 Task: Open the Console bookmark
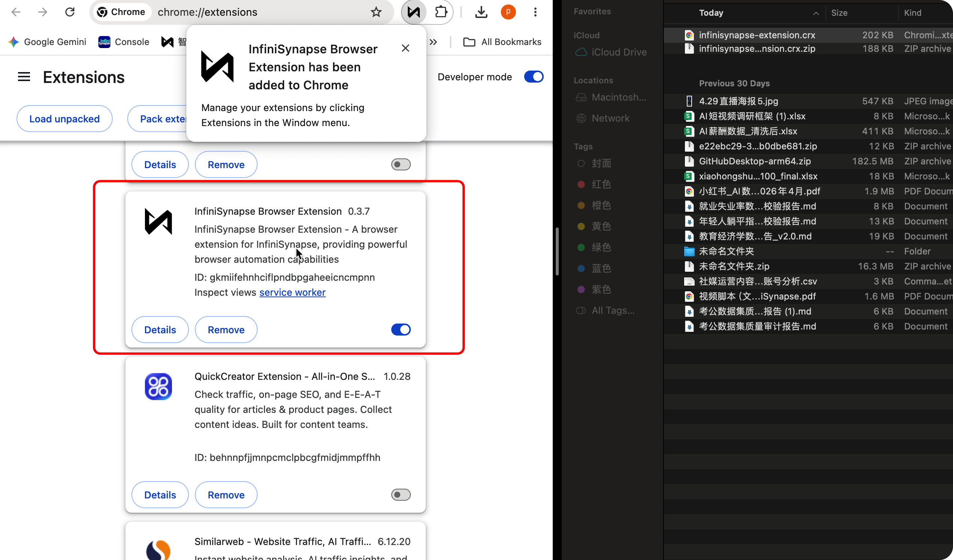tap(124, 42)
